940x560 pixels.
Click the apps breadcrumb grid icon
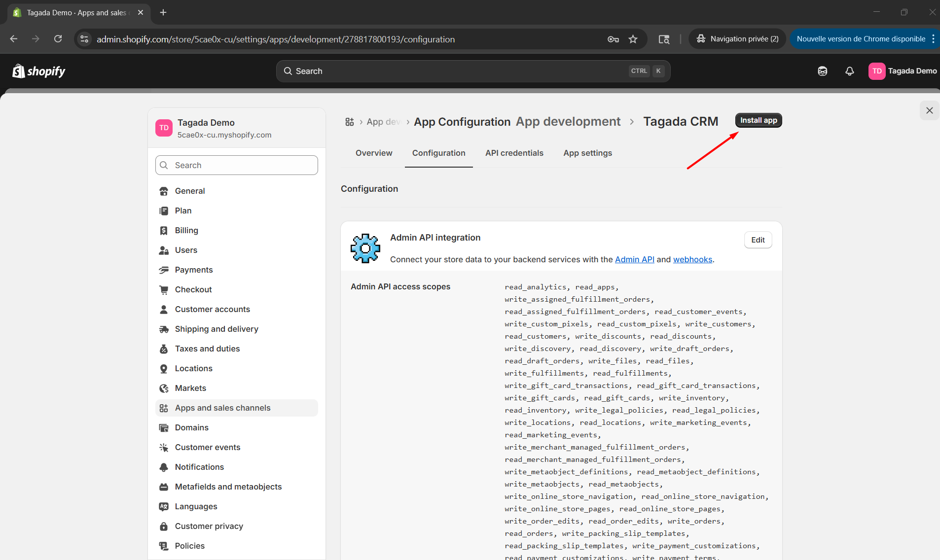350,122
